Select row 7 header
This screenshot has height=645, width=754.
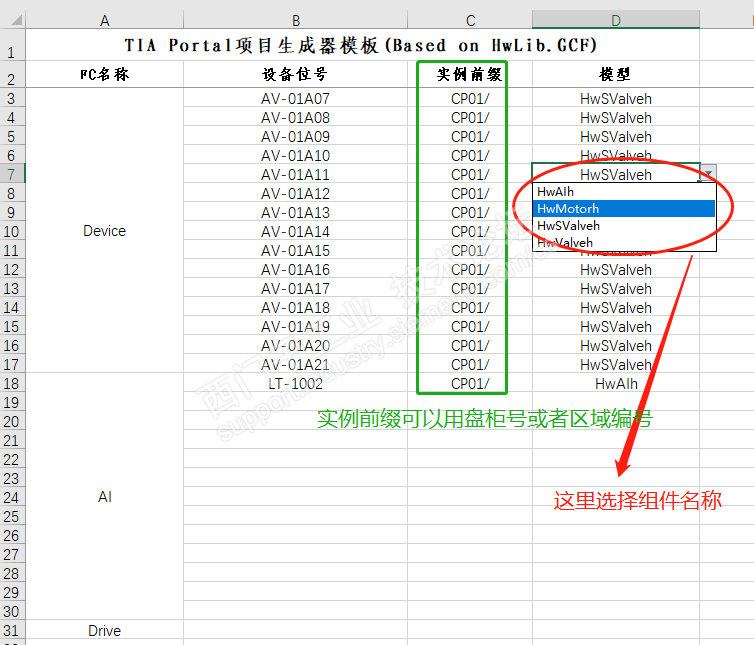13,174
